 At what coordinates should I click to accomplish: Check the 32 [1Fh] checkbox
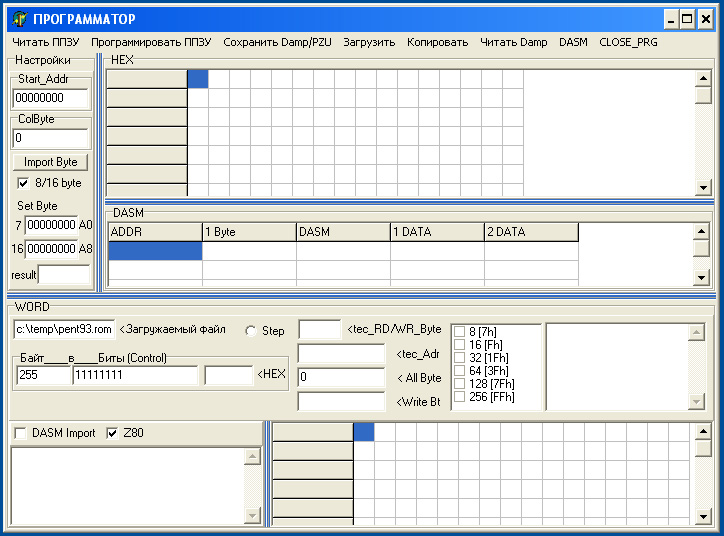coord(459,357)
